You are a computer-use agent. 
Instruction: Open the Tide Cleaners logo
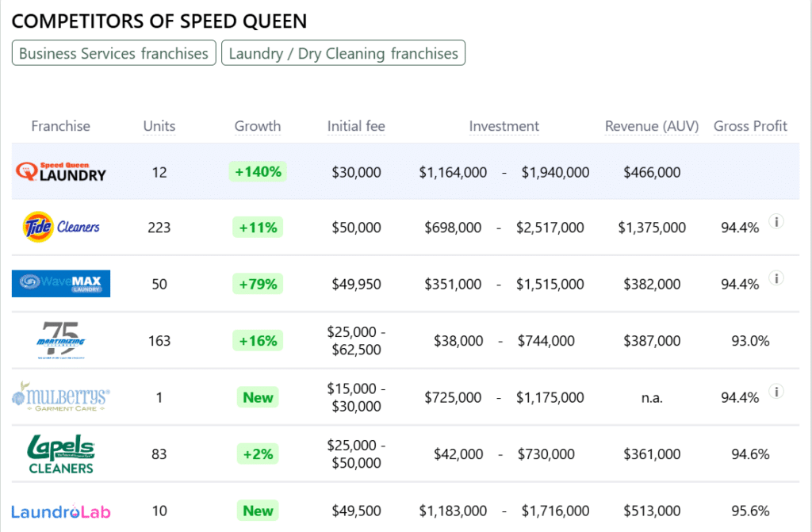(x=61, y=227)
